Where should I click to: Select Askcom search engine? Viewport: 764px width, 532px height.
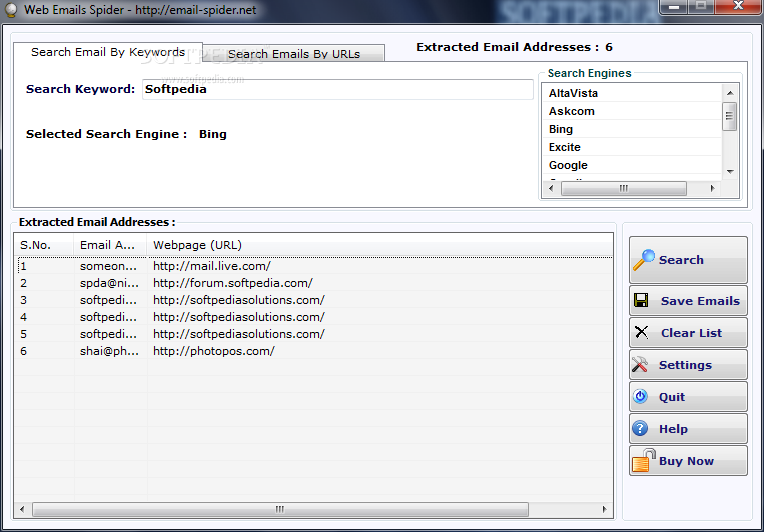631,111
